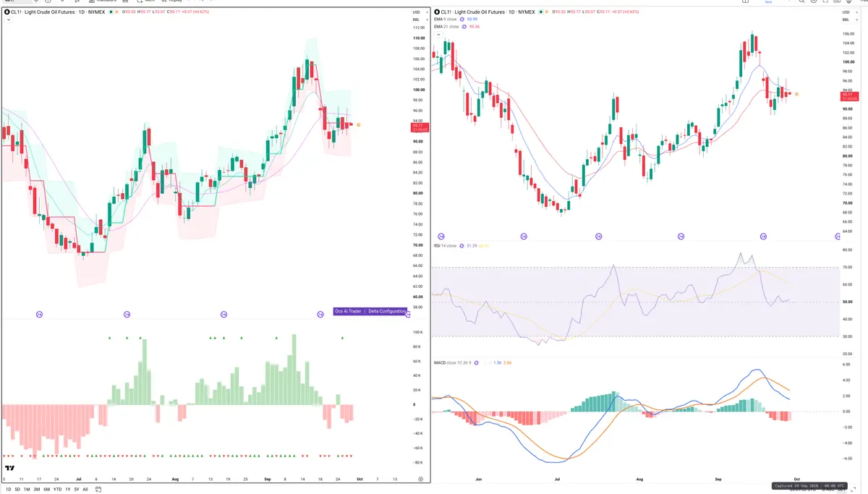
Task: Open chart settings gear on left time axis
Action: [x=420, y=479]
